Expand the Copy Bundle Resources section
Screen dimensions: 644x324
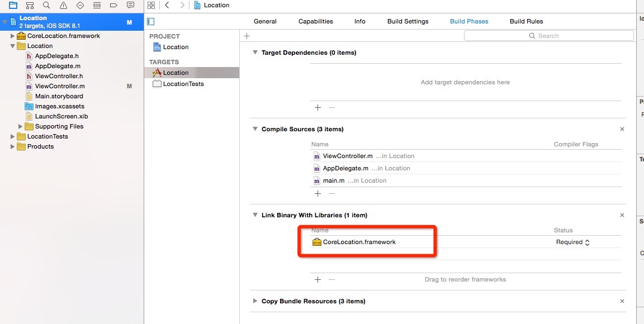coord(255,301)
